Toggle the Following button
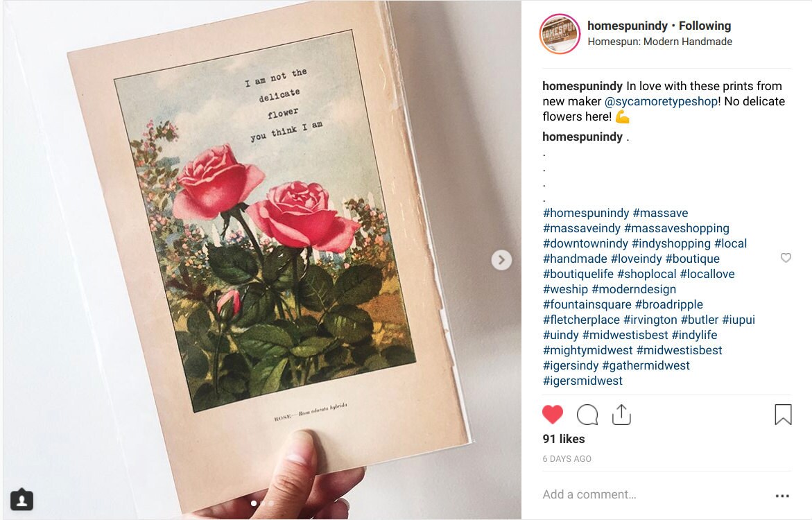The width and height of the screenshot is (812, 520). click(705, 26)
